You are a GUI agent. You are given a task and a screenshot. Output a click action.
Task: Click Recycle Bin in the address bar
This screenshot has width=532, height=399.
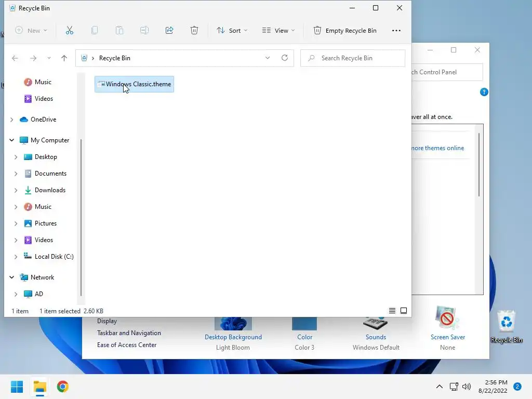click(115, 58)
